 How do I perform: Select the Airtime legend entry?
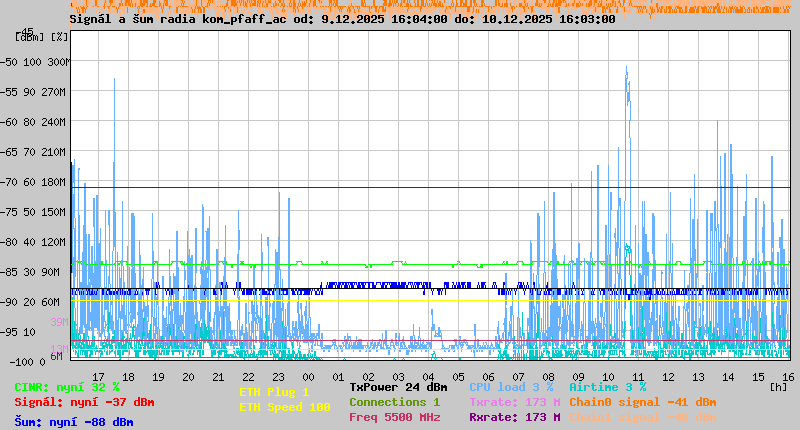pyautogui.click(x=607, y=387)
